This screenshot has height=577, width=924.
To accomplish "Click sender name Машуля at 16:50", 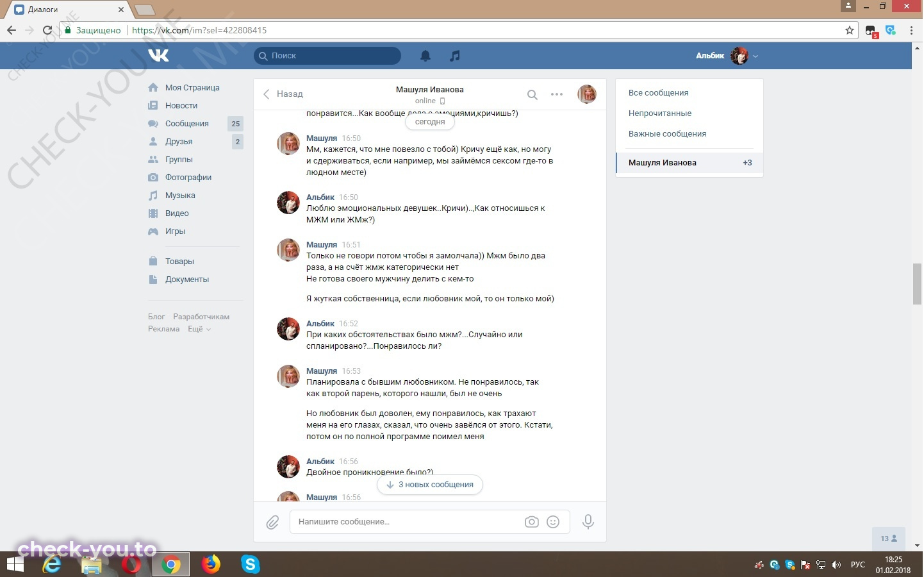I will click(321, 138).
